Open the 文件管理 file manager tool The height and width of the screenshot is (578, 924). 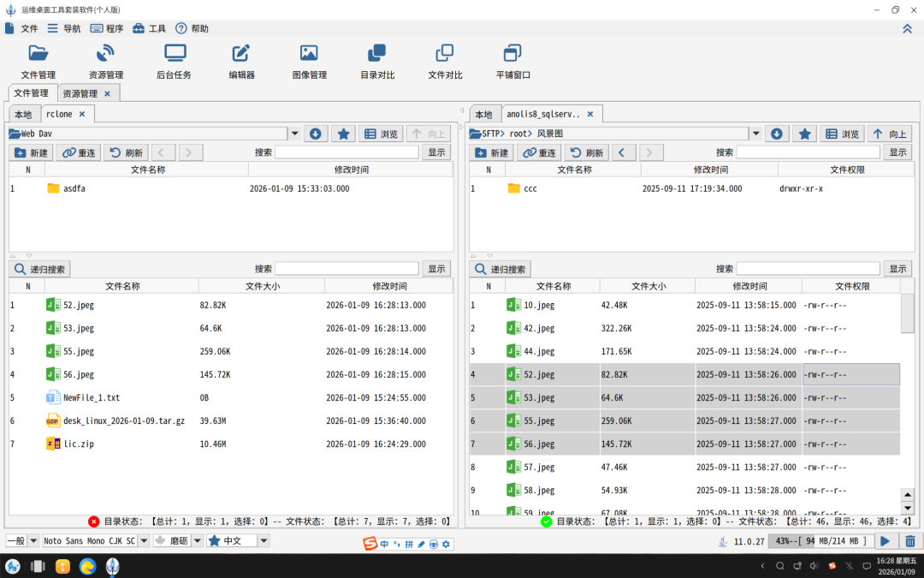[x=38, y=62]
